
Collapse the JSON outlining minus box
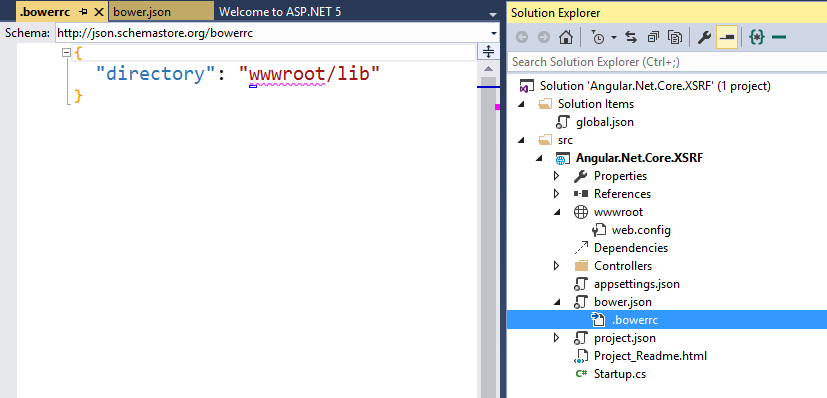coord(66,53)
